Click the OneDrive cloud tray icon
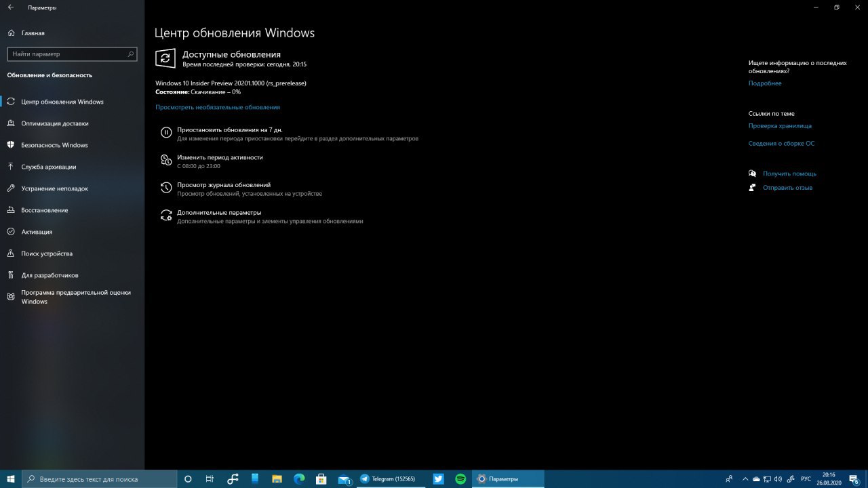 pos(757,479)
